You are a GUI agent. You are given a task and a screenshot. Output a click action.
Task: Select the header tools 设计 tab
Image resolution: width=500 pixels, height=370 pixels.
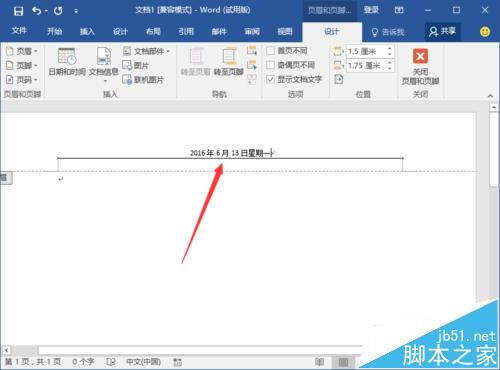332,32
